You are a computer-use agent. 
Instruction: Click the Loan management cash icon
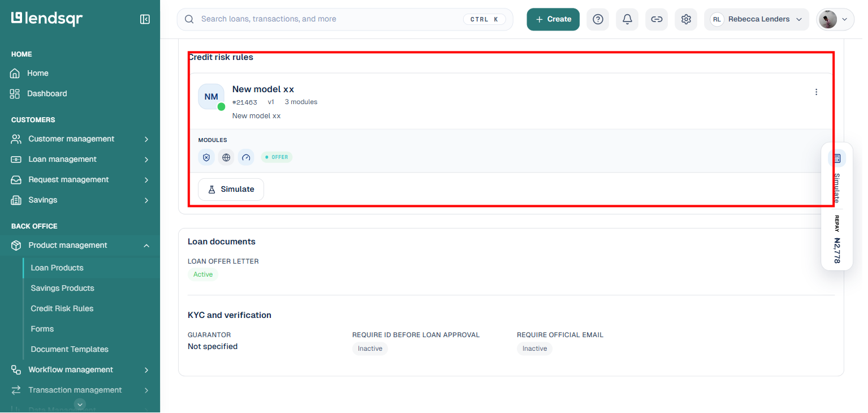[x=16, y=159]
